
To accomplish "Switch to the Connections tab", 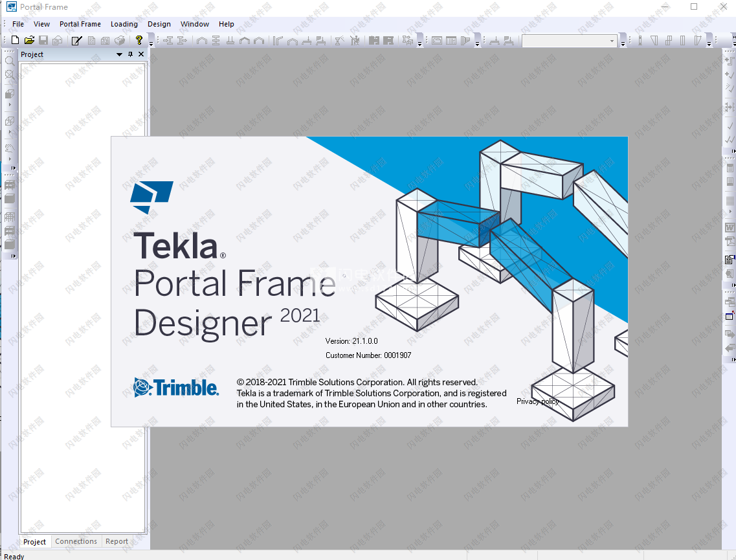I will pyautogui.click(x=76, y=541).
